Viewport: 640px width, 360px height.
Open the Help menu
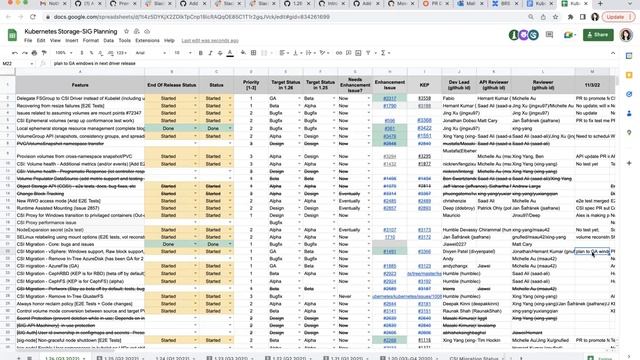(x=169, y=41)
